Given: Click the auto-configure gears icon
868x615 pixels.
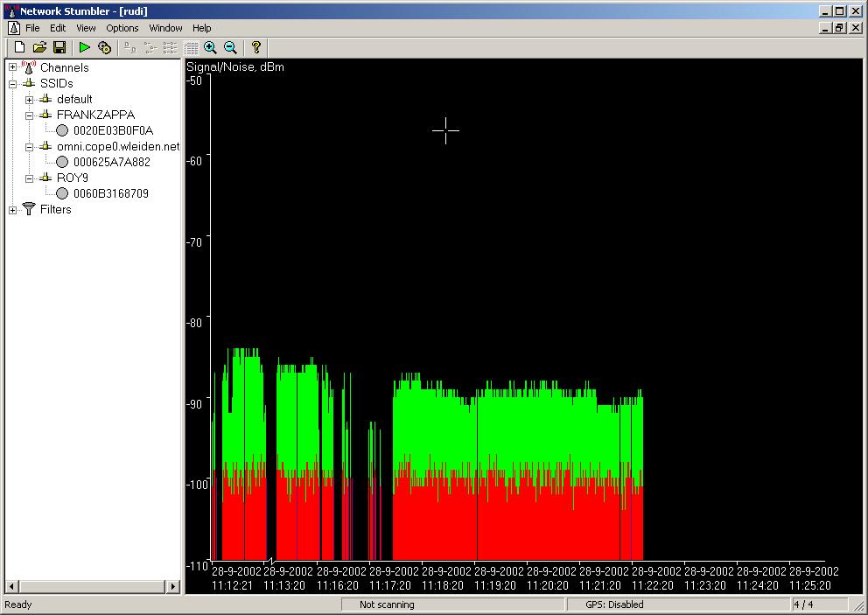Looking at the screenshot, I should [105, 47].
